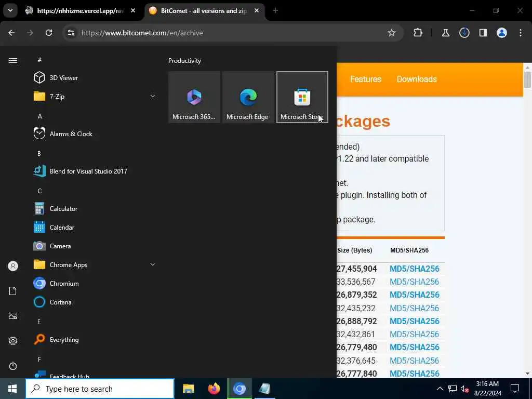Image resolution: width=532 pixels, height=399 pixels.
Task: Close the BitComet browser tab
Action: tap(257, 11)
